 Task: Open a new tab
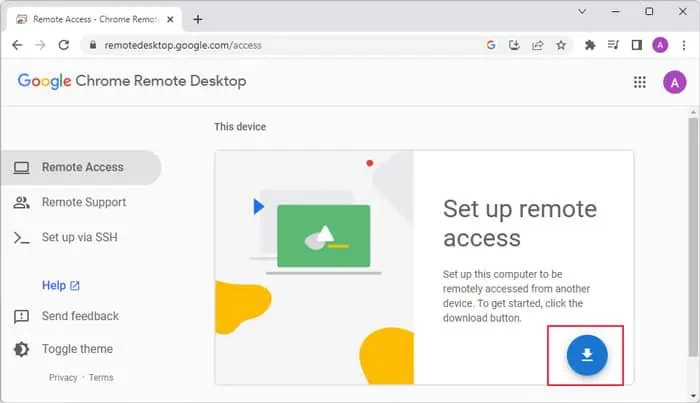(x=198, y=19)
